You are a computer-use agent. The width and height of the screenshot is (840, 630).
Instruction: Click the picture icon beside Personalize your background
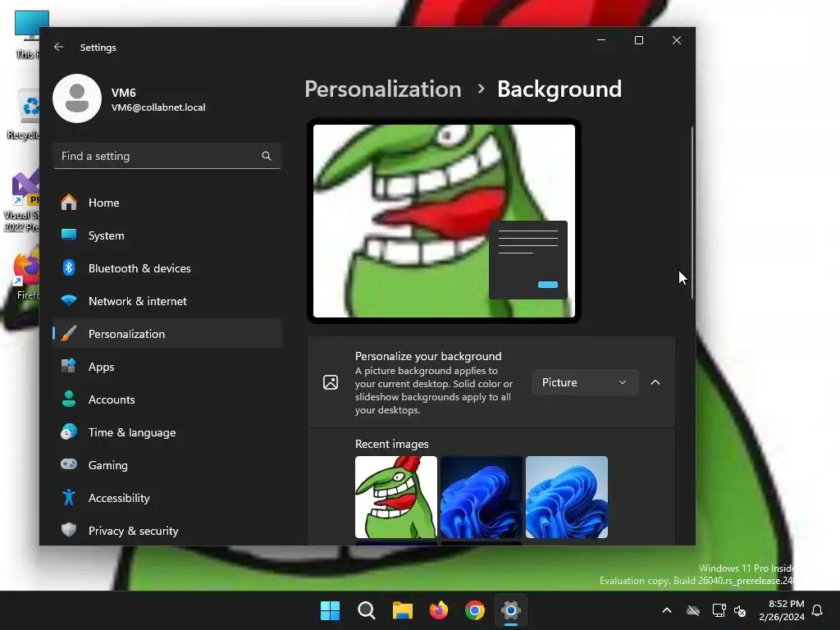pos(331,382)
